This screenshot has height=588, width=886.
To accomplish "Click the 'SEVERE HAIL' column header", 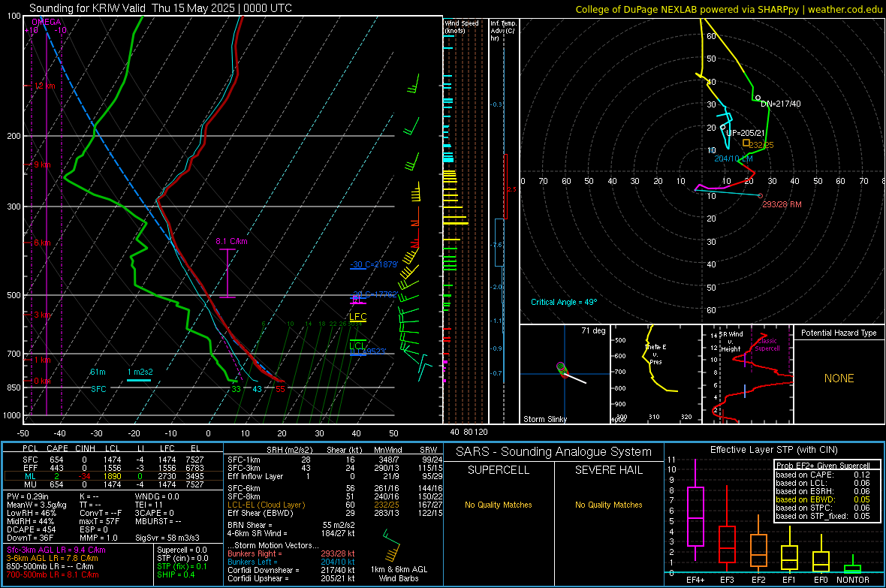I will click(x=608, y=470).
